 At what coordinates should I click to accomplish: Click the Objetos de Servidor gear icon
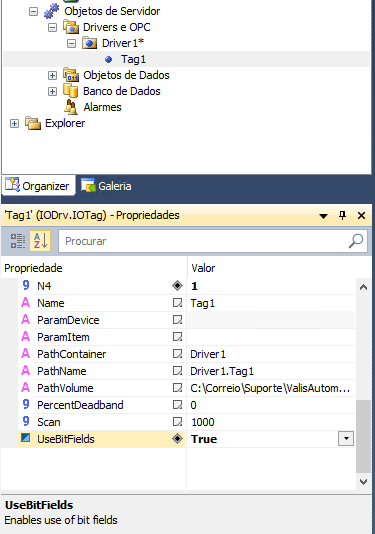coord(51,11)
